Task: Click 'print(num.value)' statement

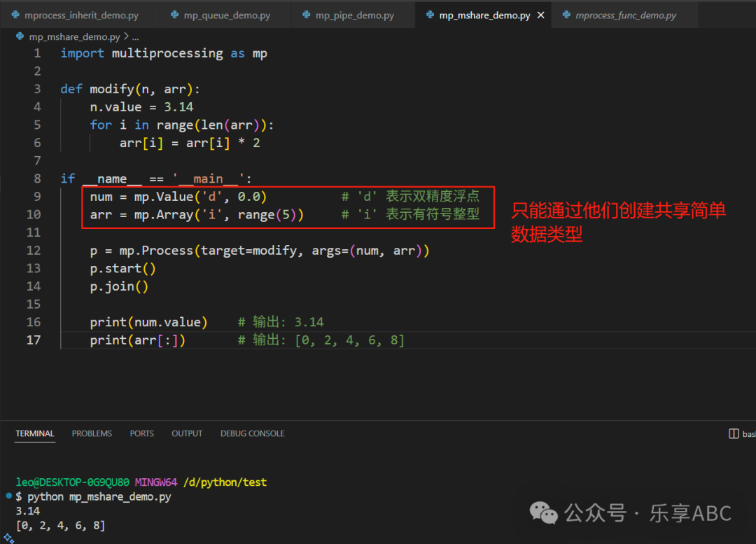Action: pos(148,322)
